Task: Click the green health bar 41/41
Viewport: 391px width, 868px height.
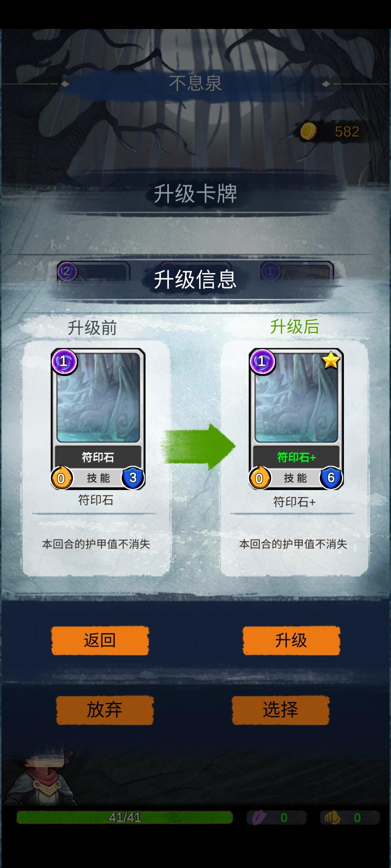Action: pyautogui.click(x=125, y=817)
